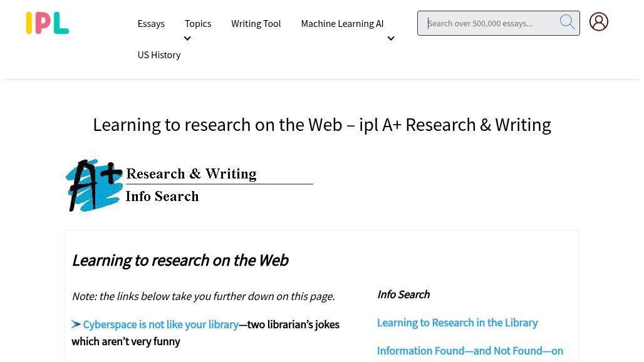Open the user account profile icon
Viewport: 644px width, 362px height.
click(599, 21)
